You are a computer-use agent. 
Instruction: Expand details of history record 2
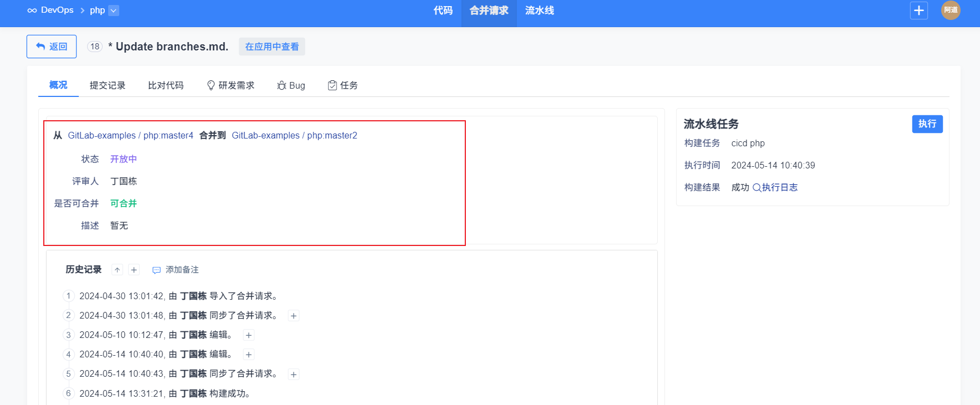pyautogui.click(x=294, y=316)
